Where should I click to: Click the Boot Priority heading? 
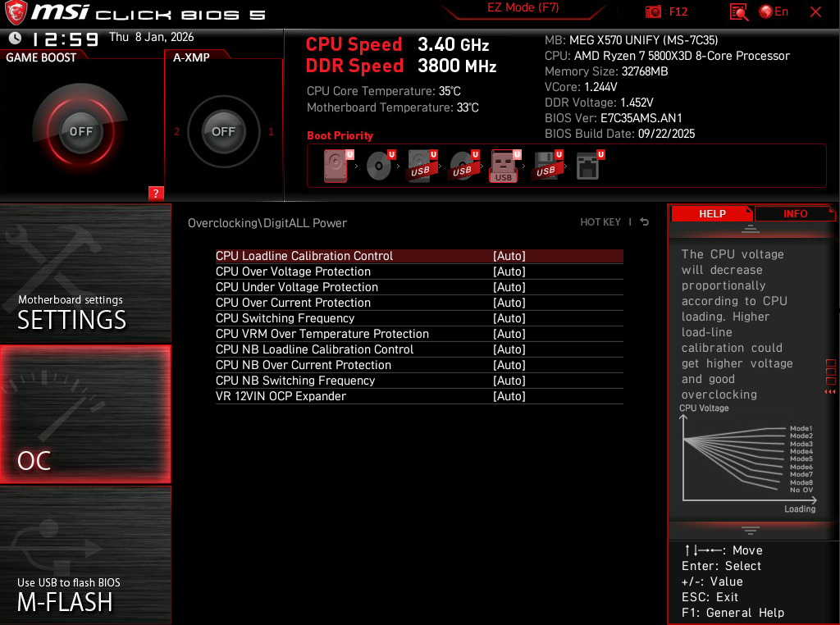[x=340, y=135]
